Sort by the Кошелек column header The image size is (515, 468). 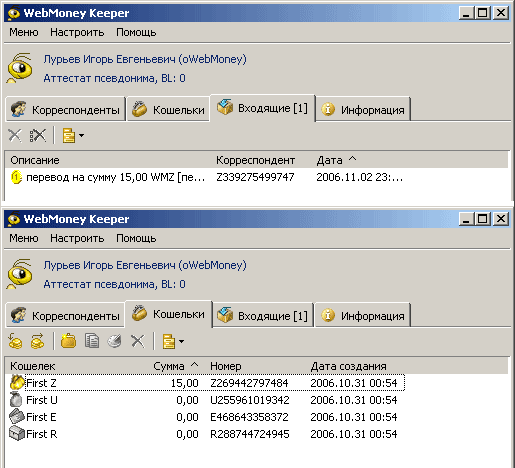(x=32, y=366)
